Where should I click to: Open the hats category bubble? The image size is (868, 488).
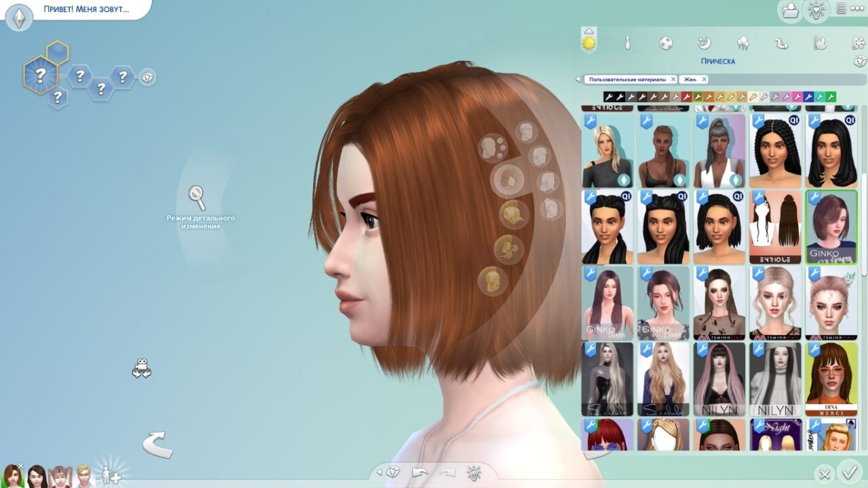[x=513, y=214]
